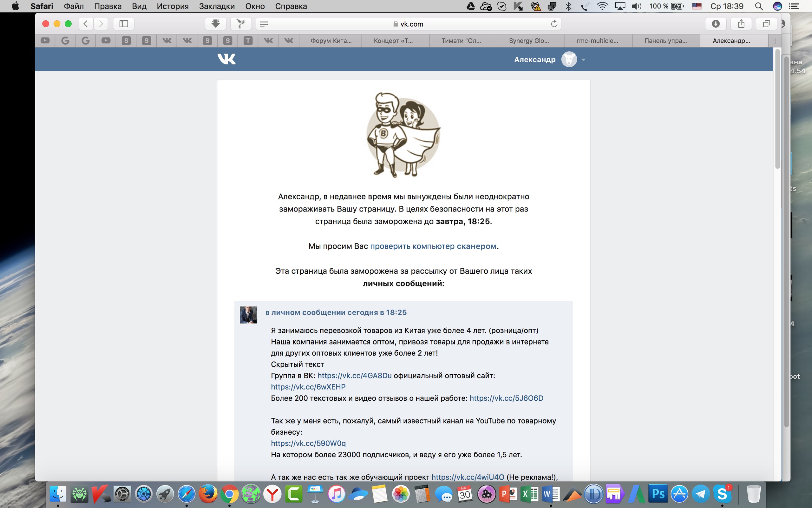Switch to the Панель упра... tab
The image size is (812, 508).
click(x=665, y=41)
